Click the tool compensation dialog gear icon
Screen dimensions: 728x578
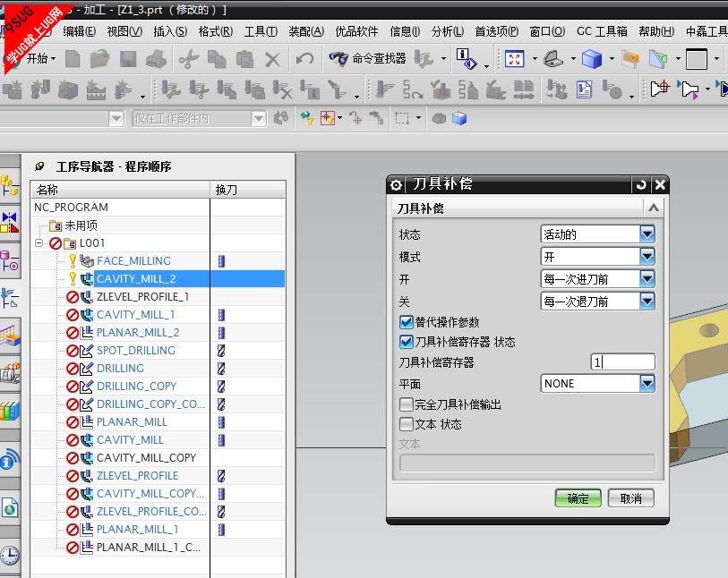pyautogui.click(x=396, y=185)
